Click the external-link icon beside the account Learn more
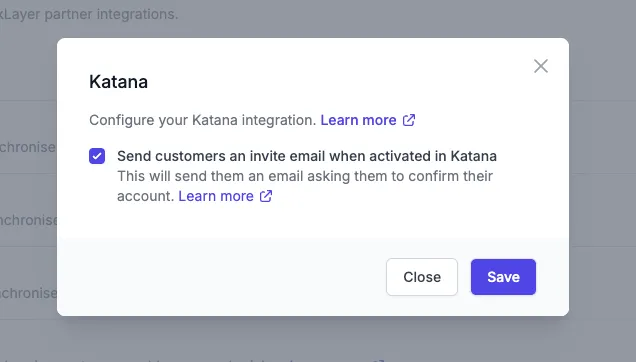 click(266, 196)
